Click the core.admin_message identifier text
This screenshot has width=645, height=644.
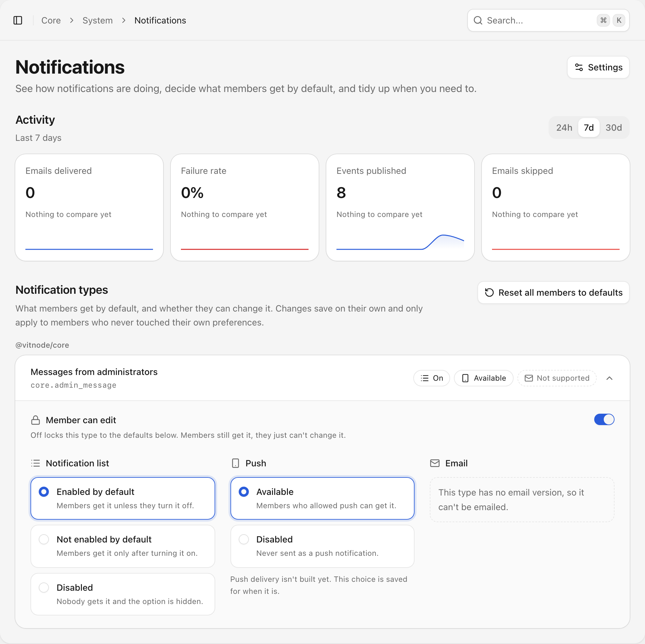click(73, 385)
